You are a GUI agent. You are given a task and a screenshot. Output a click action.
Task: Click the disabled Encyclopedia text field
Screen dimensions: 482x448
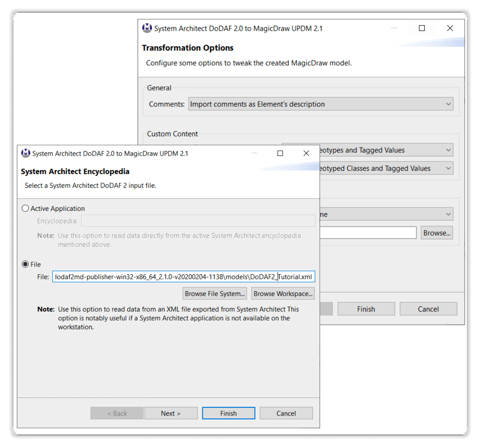pos(198,221)
